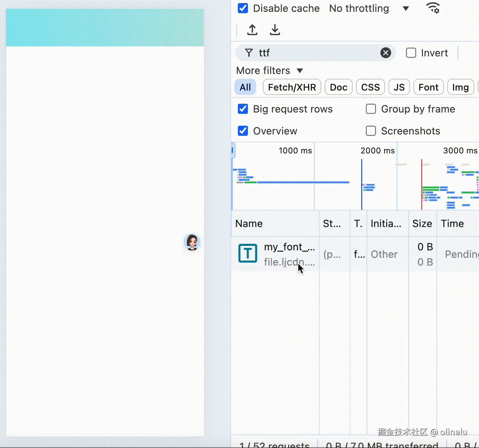Open network conditions wifi settings icon
This screenshot has width=479, height=448.
click(x=433, y=8)
